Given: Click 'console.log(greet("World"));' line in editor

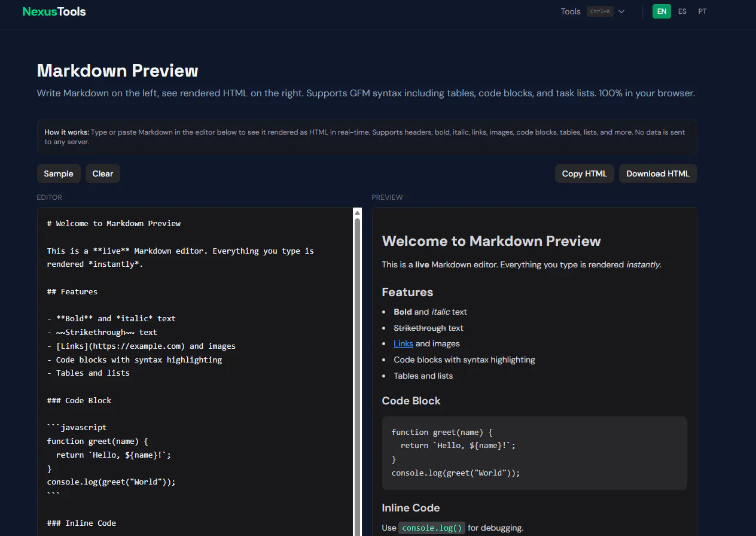Looking at the screenshot, I should click(112, 482).
